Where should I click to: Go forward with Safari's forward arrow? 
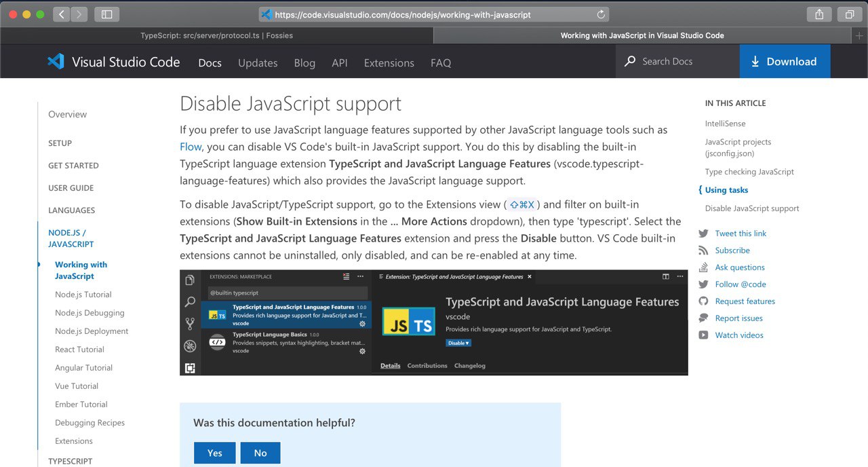(x=79, y=14)
